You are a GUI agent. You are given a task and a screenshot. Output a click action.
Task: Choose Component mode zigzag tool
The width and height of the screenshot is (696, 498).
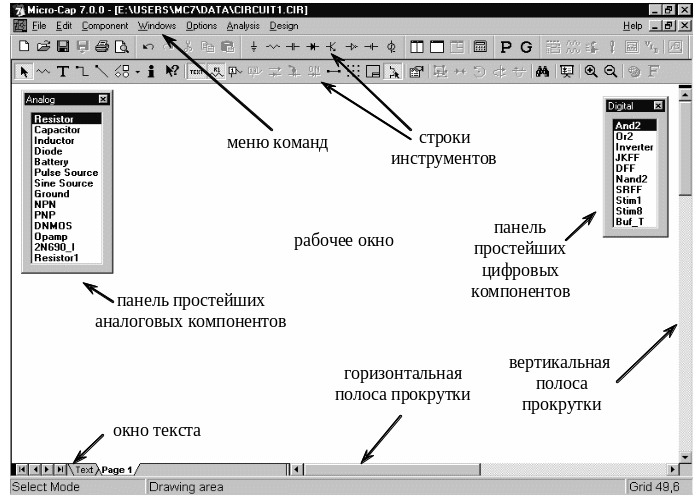tap(43, 71)
